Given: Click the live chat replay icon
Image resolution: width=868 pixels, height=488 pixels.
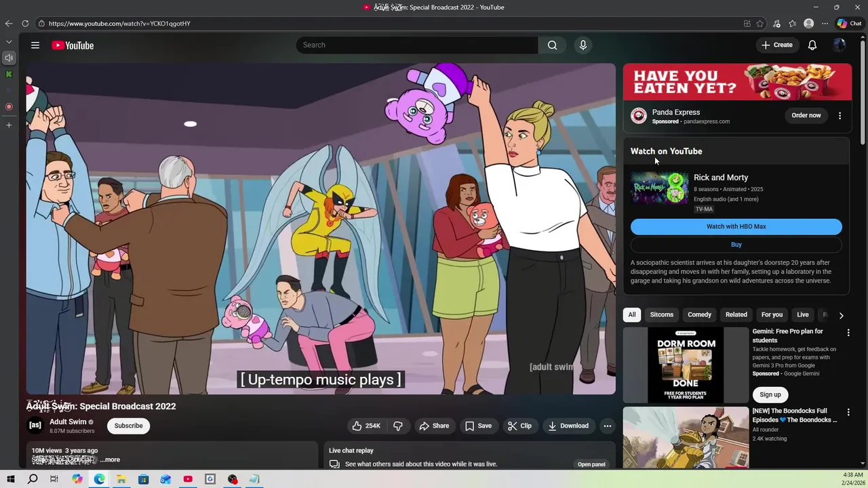Looking at the screenshot, I should [x=334, y=464].
